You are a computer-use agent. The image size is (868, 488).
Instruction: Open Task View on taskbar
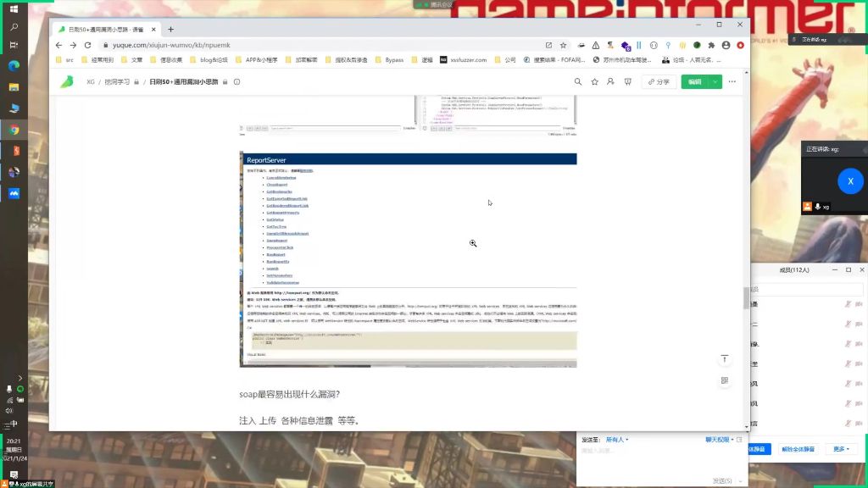[x=14, y=45]
